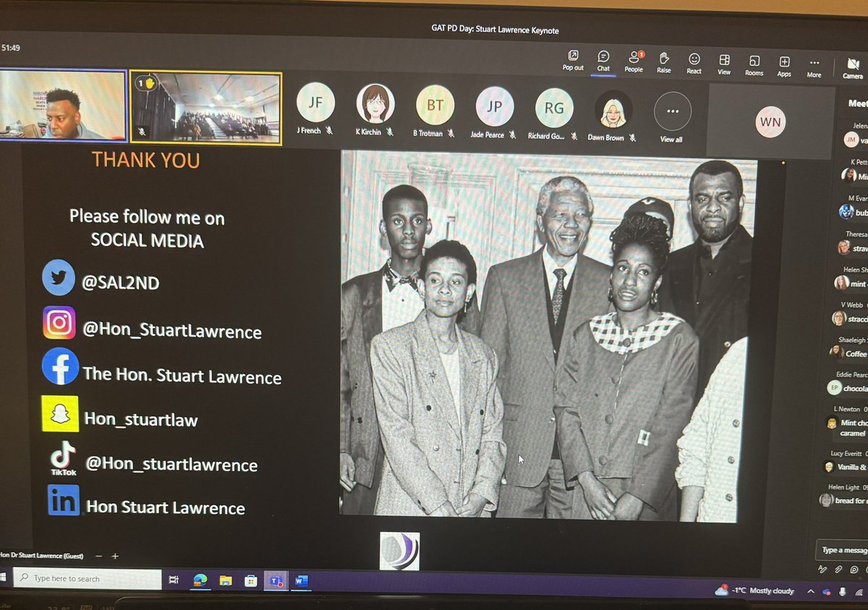Open the Apps button in toolbar
868x610 pixels.
(784, 65)
